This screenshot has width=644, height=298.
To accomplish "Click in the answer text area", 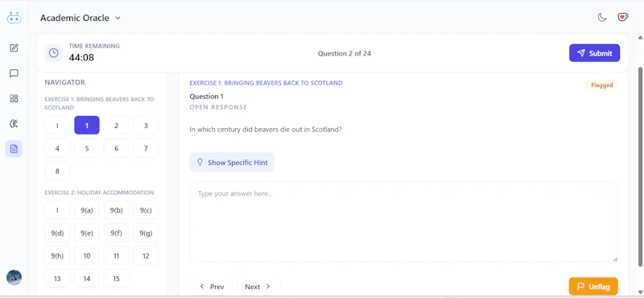I will coord(403,221).
